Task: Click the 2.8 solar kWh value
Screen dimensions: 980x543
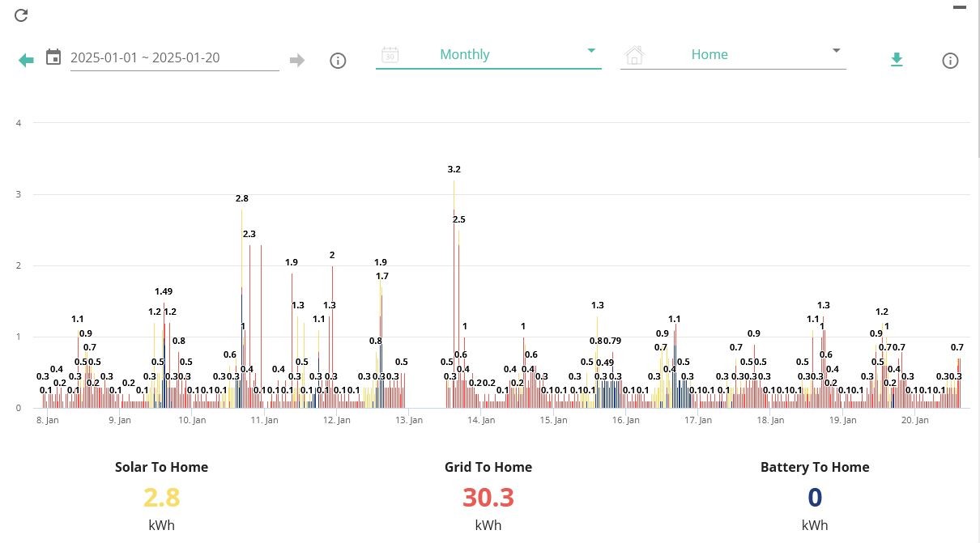Action: tap(161, 497)
